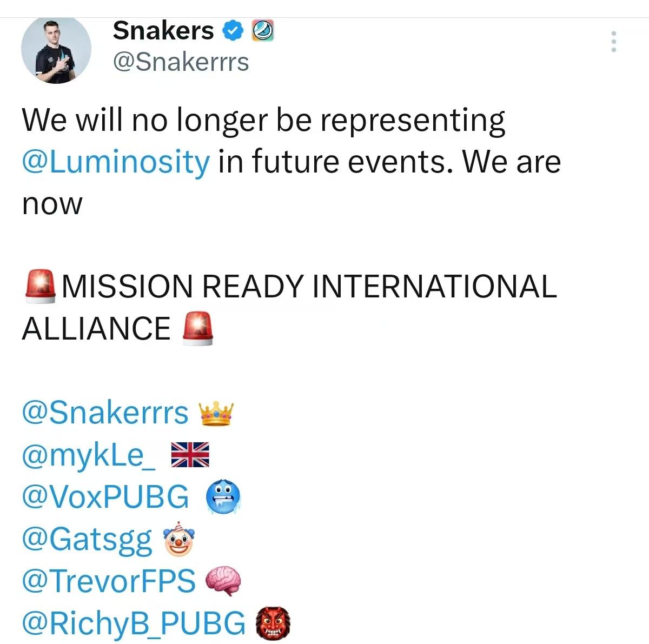
Task: Click the red ogre emoji beside @RichyB_PUBG
Action: point(273,622)
